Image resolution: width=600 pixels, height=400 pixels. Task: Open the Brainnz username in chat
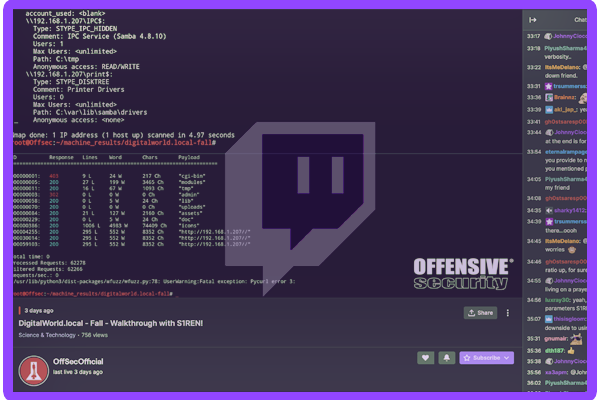click(565, 98)
